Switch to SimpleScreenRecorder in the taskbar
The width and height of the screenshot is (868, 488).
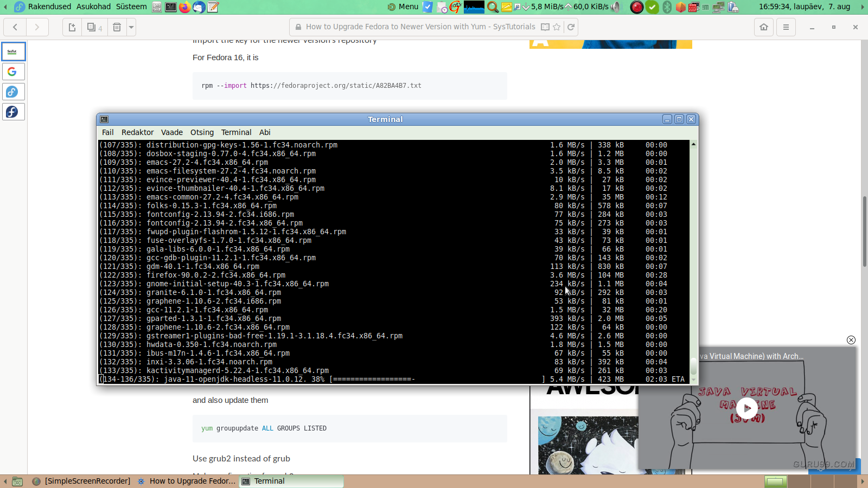[81, 481]
